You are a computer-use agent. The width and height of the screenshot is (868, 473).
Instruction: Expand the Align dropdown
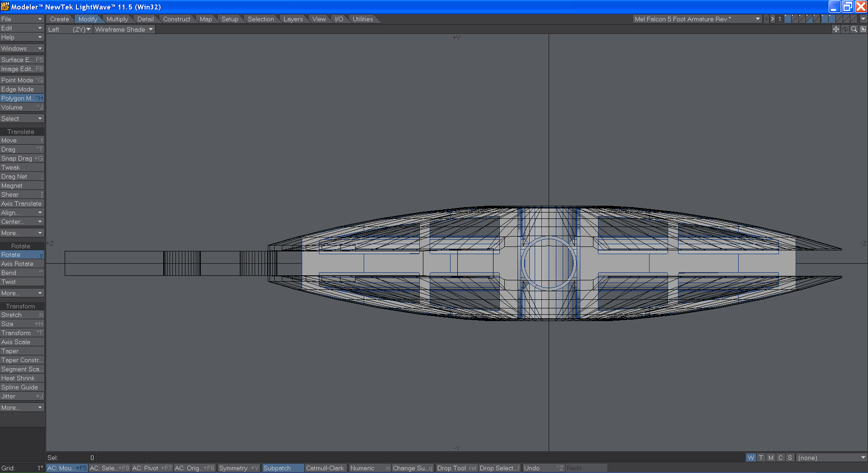coord(22,213)
